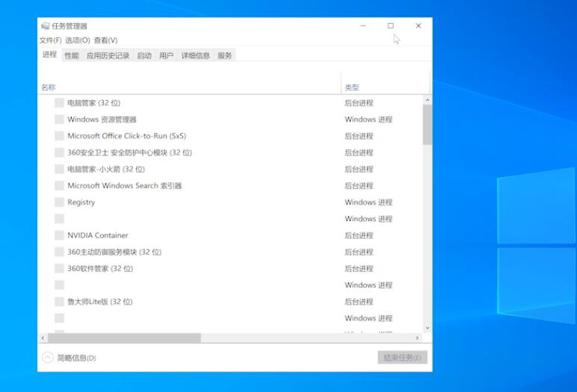The width and height of the screenshot is (577, 392).
Task: Open the 查看(V) menu
Action: point(105,40)
